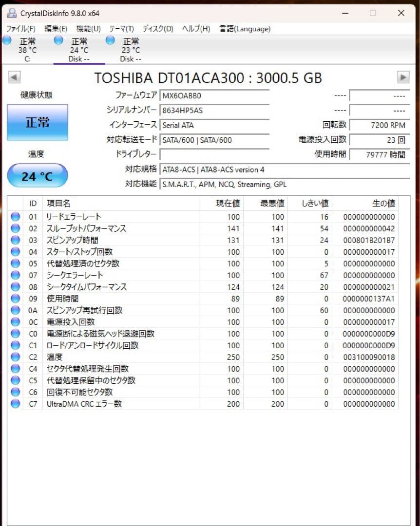
Task: Click the serial number field 8634HP5AS
Action: 214,111
